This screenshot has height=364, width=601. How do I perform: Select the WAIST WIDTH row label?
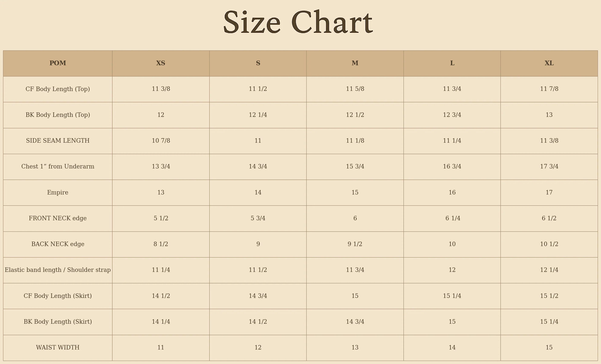tap(58, 348)
